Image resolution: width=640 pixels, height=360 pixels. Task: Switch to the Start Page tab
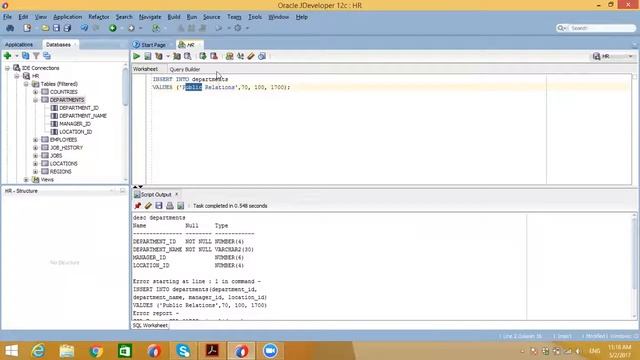(x=150, y=45)
